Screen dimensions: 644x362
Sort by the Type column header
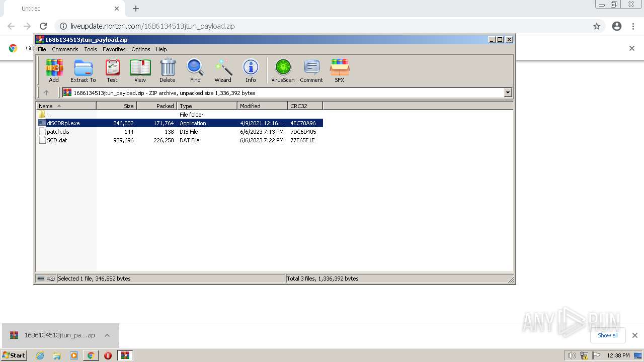click(207, 106)
